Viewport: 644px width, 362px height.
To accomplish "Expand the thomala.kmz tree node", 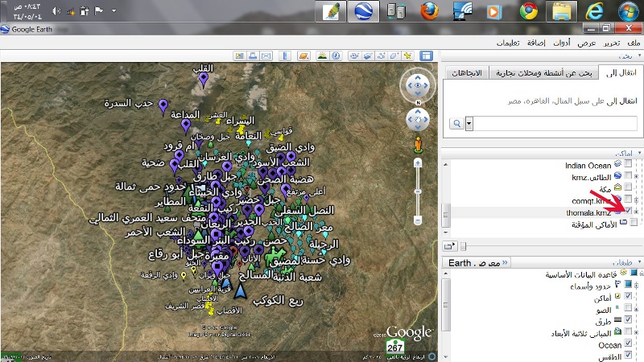I will 637,212.
